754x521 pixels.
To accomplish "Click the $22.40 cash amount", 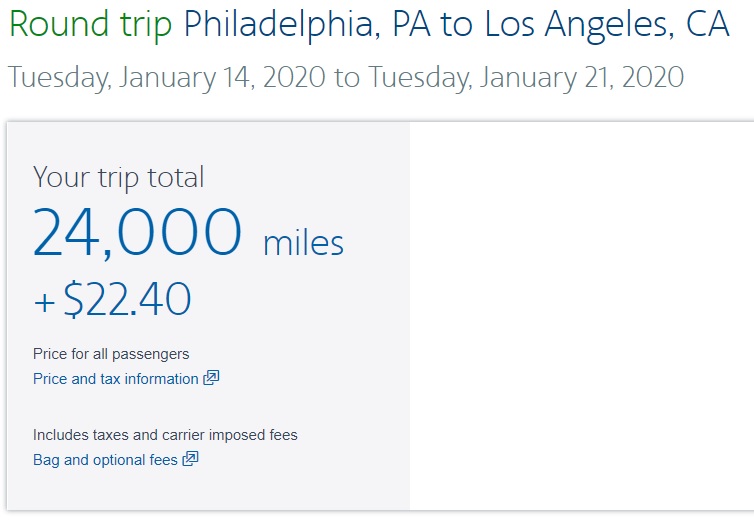I will [127, 300].
